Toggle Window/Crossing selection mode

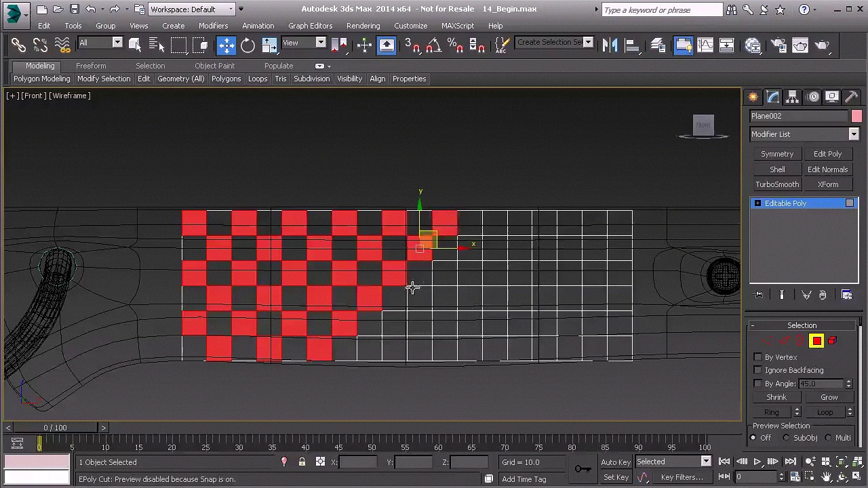click(200, 45)
